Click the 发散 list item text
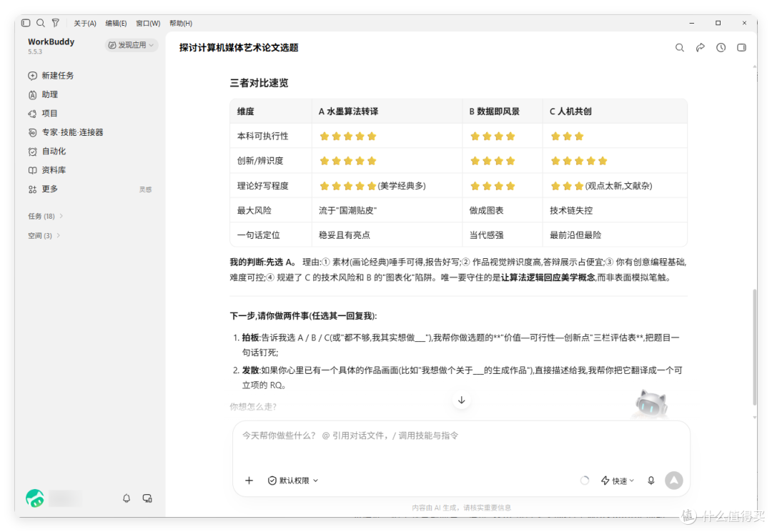The height and width of the screenshot is (532, 772). (462, 378)
